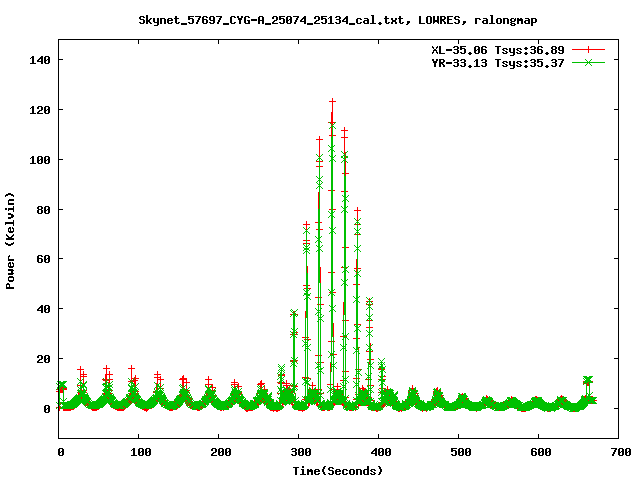Click the green YR legend line sample

click(x=588, y=62)
